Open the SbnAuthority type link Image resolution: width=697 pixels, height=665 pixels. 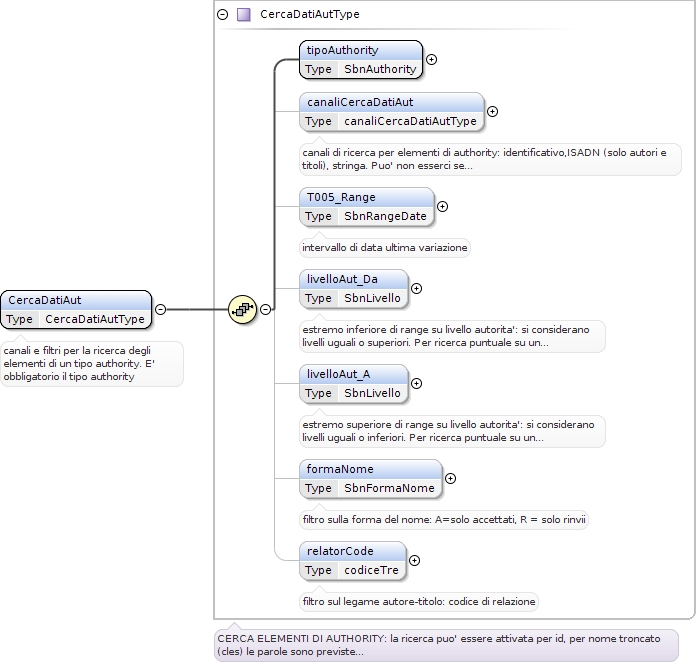(380, 69)
